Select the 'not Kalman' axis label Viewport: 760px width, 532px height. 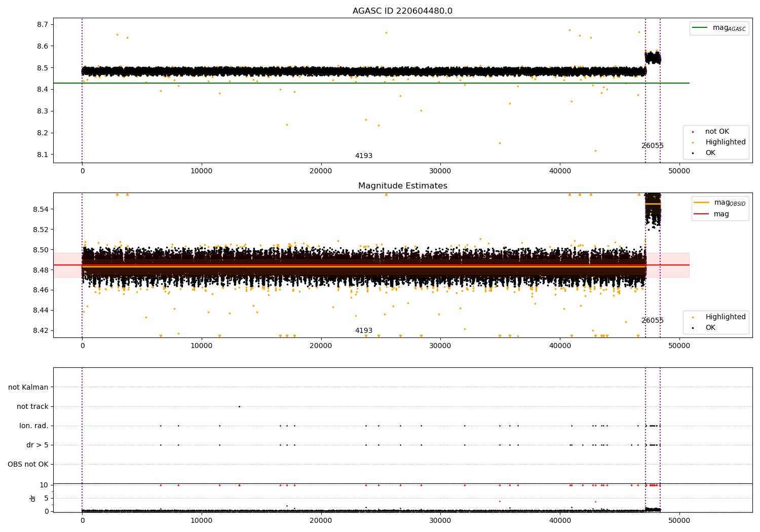click(28, 387)
